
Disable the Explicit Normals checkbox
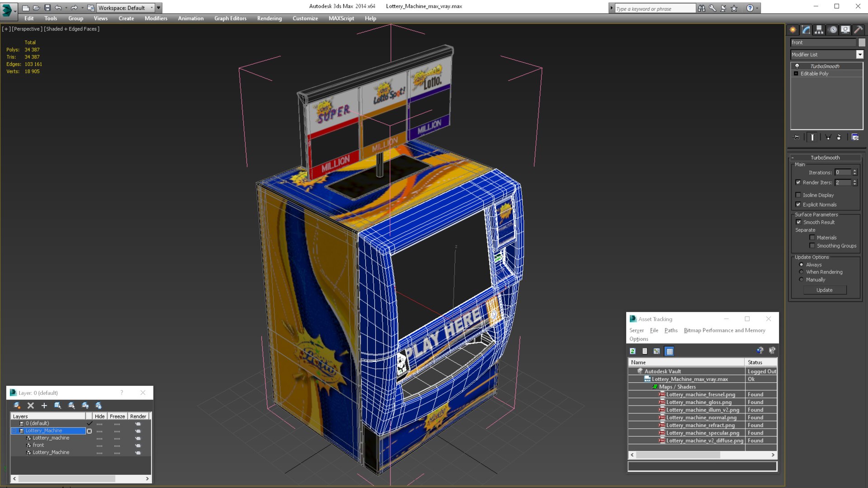tap(798, 204)
